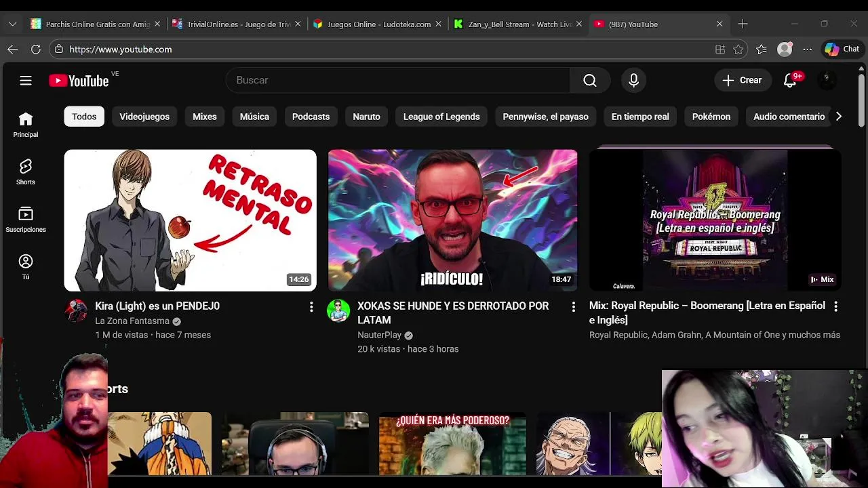Play the Royal Republic Boomerang mix thumbnail
This screenshot has height=488, width=868.
715,220
